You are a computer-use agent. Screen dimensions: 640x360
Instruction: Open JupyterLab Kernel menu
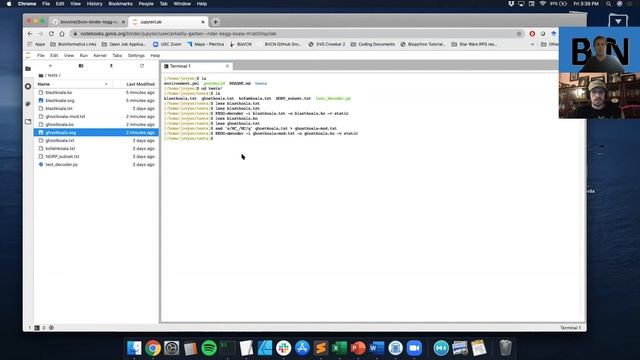[100, 56]
